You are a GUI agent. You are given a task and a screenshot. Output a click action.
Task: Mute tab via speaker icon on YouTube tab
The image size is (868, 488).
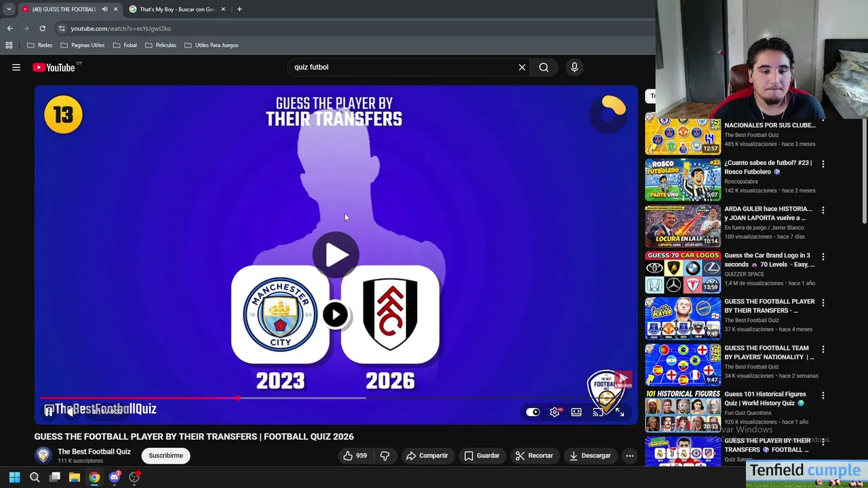(104, 9)
